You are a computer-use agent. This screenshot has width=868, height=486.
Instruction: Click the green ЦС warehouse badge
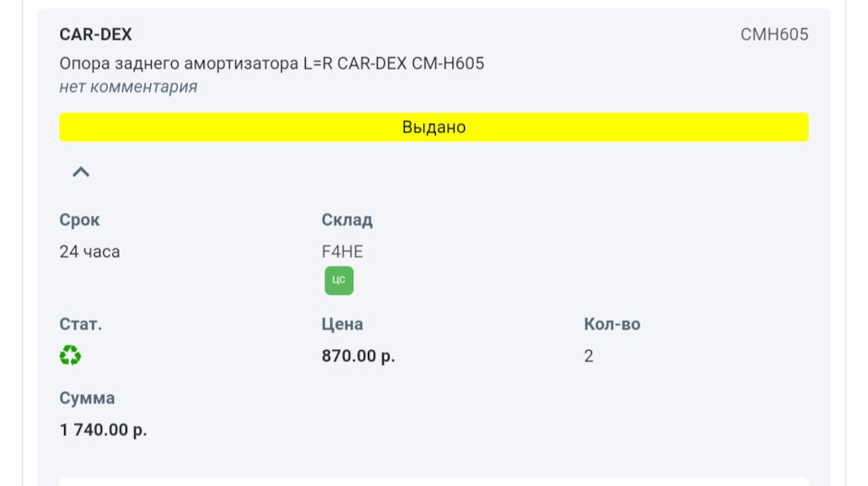pyautogui.click(x=339, y=281)
